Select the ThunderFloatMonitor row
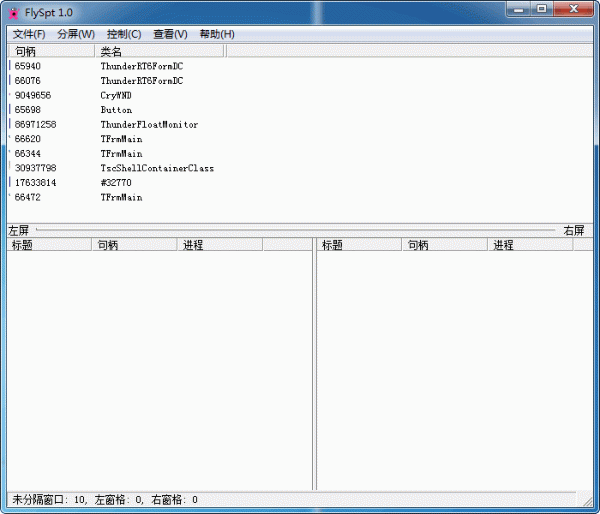Viewport: 600px width, 514px height. coord(149,125)
